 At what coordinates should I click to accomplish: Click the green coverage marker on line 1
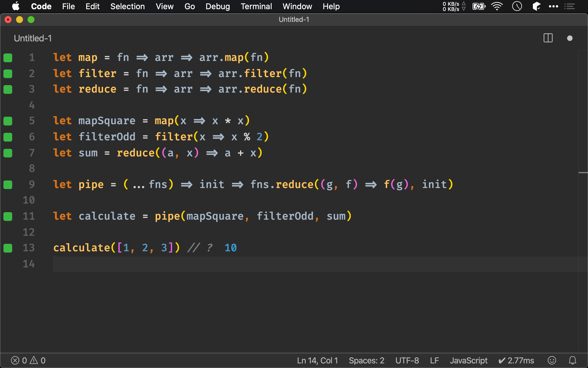point(8,58)
